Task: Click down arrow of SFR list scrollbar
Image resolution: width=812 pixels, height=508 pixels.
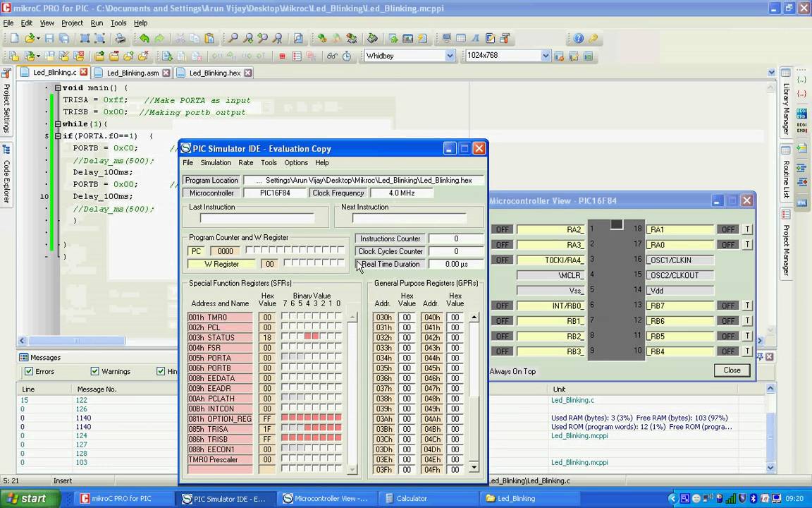Action: [x=352, y=469]
